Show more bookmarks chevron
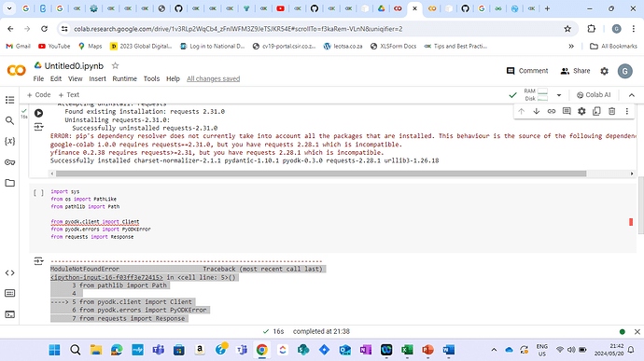The image size is (644, 361). tap(571, 47)
